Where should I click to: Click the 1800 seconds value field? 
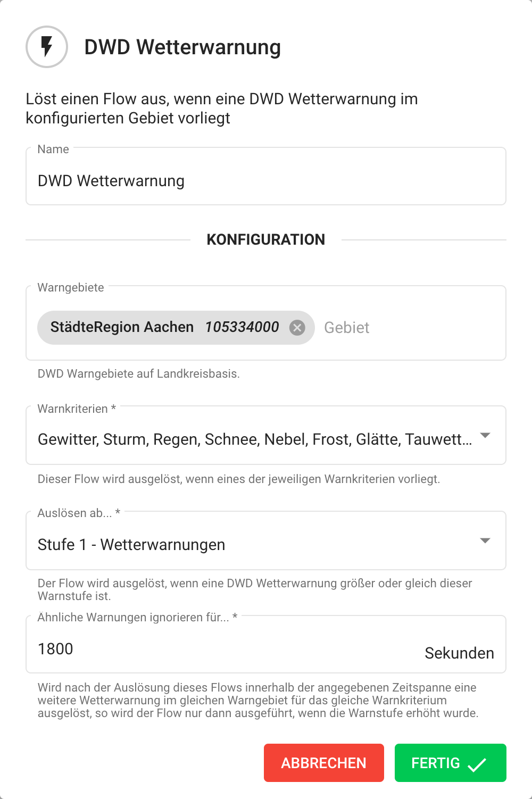(213, 649)
